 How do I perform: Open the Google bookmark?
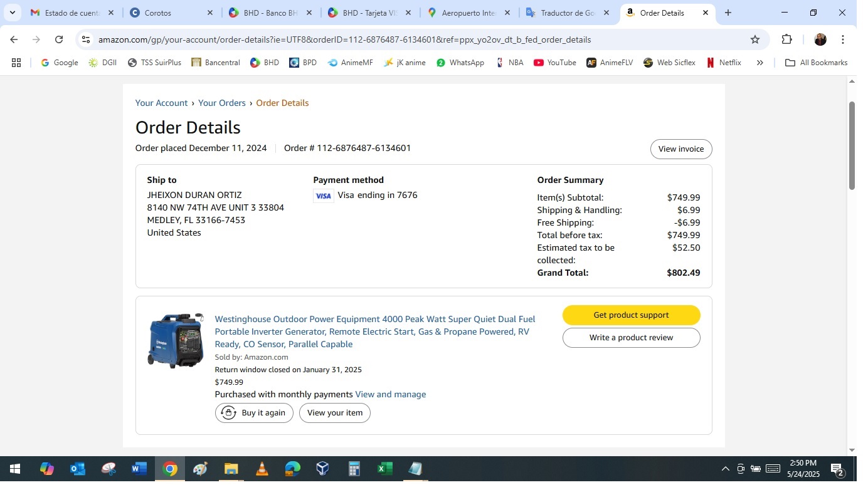[x=60, y=63]
